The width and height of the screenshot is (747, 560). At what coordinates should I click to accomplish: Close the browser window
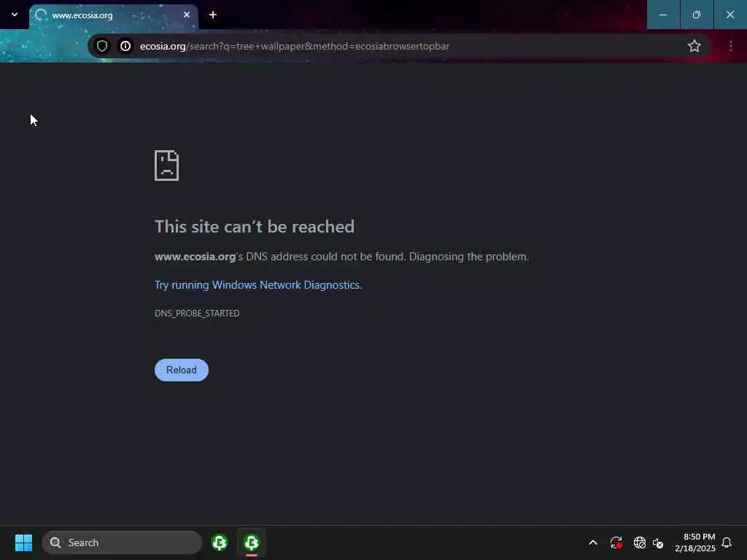730,15
